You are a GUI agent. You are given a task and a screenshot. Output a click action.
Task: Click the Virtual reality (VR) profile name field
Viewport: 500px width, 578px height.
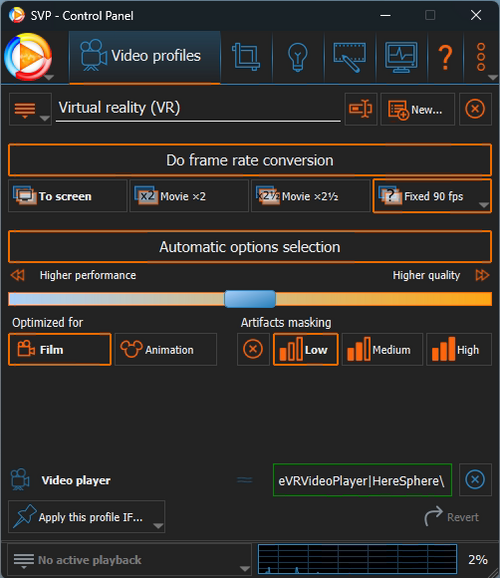(x=198, y=108)
